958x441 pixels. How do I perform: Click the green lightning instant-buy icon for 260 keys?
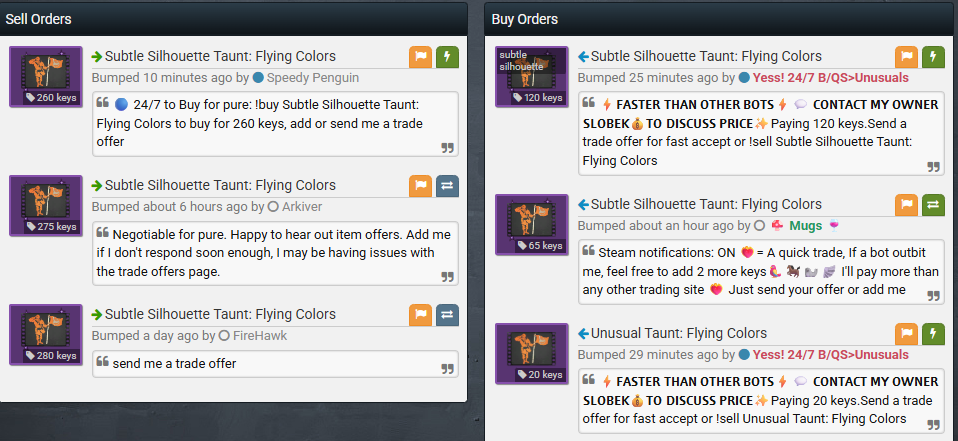coord(447,57)
